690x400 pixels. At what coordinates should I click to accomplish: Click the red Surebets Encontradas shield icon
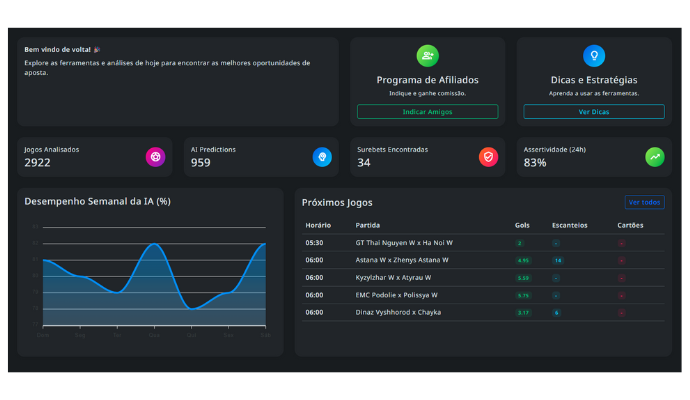(x=488, y=157)
